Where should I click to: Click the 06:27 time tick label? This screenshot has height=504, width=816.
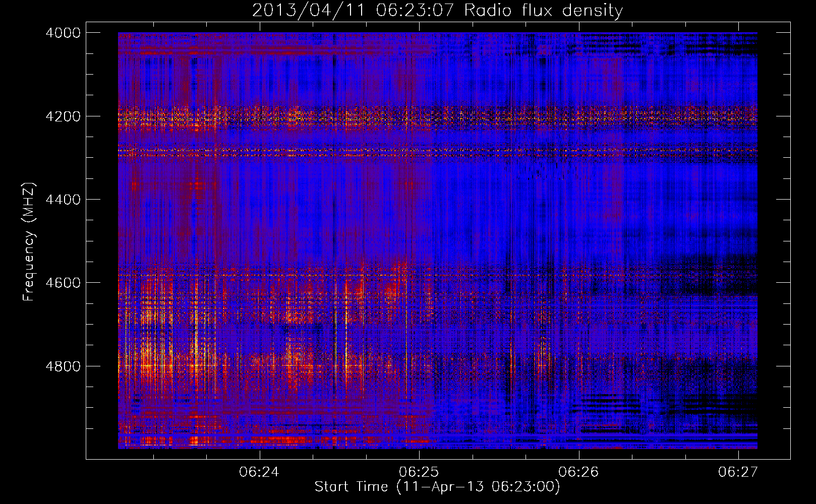[x=738, y=472]
